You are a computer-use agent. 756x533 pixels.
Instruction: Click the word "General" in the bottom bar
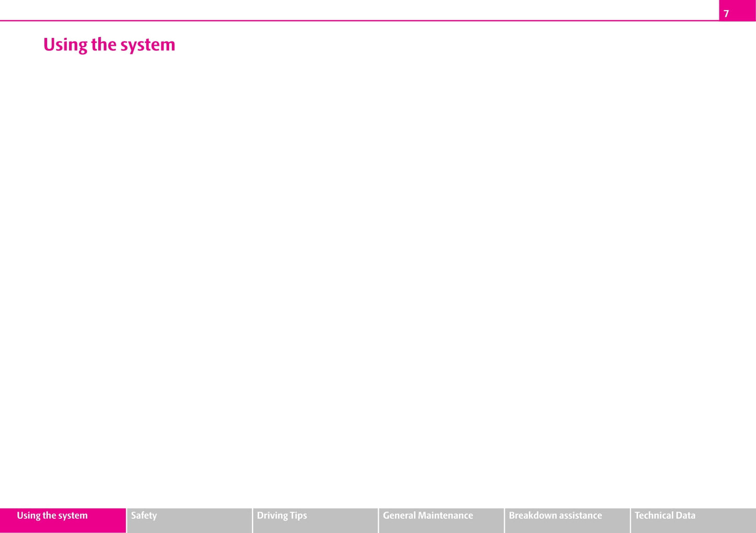click(x=400, y=516)
